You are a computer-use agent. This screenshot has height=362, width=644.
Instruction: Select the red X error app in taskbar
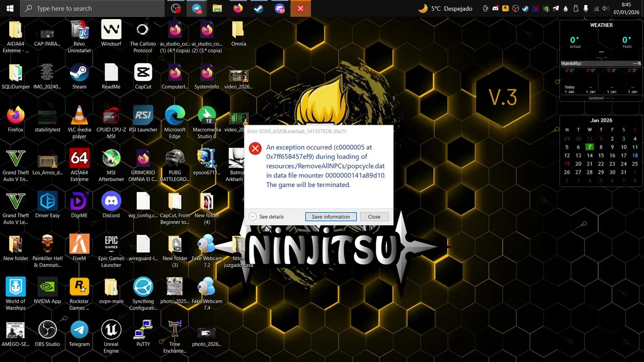(x=300, y=8)
